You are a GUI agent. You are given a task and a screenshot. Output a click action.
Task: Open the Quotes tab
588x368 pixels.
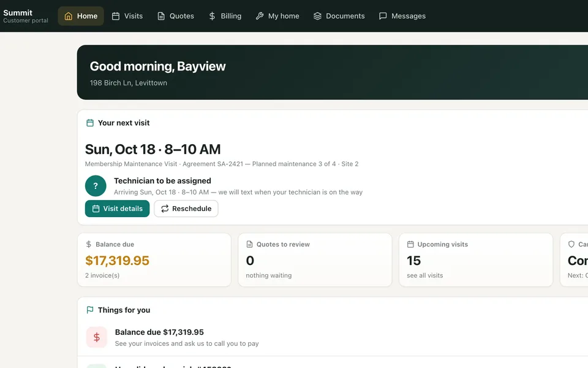pos(176,16)
